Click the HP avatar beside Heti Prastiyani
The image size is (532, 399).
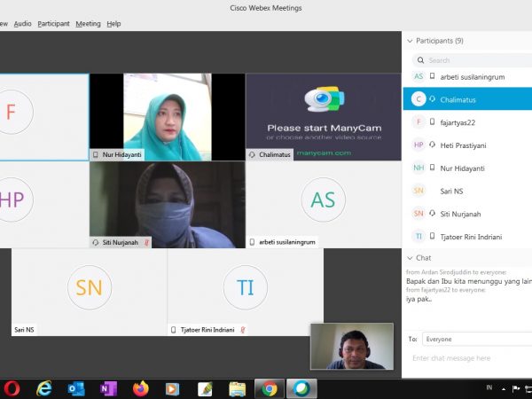419,145
